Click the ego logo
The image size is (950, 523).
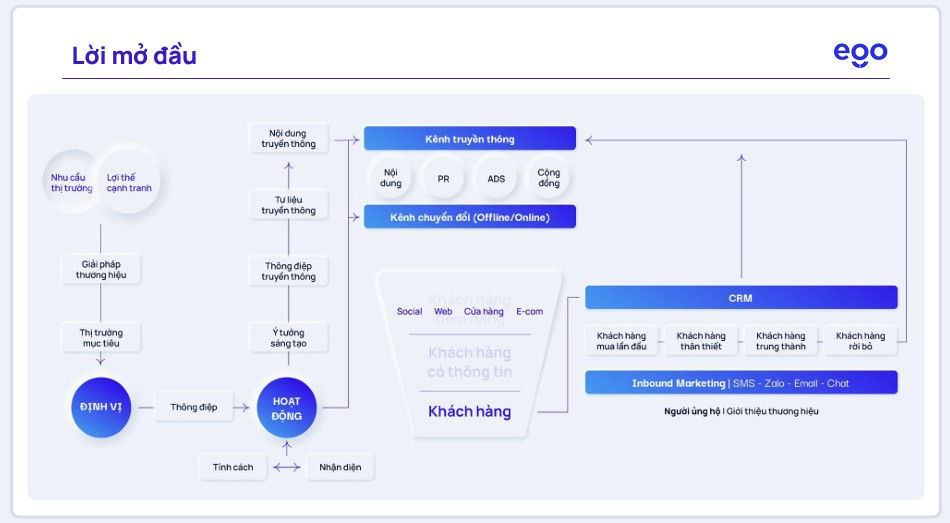coord(860,54)
